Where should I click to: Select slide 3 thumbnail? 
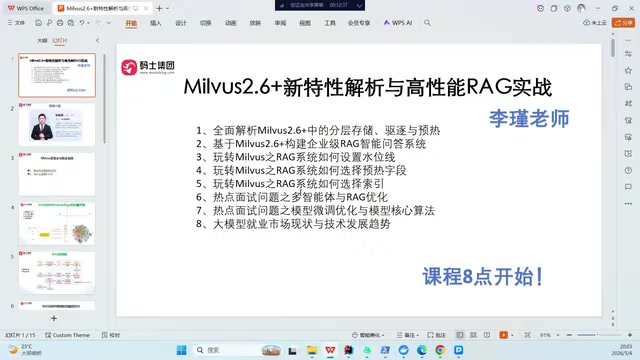point(57,174)
